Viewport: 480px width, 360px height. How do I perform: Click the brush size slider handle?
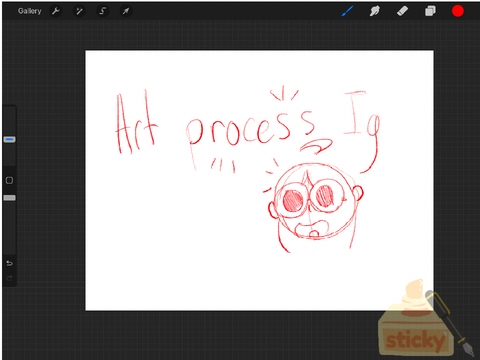[x=9, y=139]
